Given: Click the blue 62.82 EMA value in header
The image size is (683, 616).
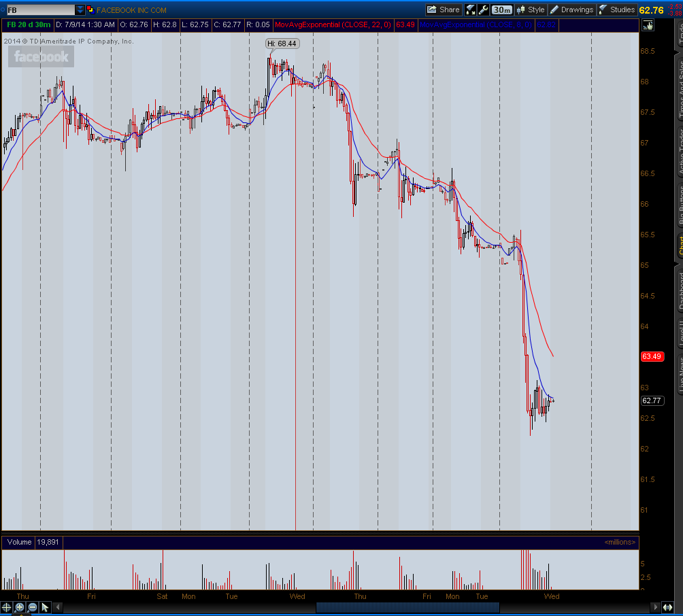Looking at the screenshot, I should 546,24.
